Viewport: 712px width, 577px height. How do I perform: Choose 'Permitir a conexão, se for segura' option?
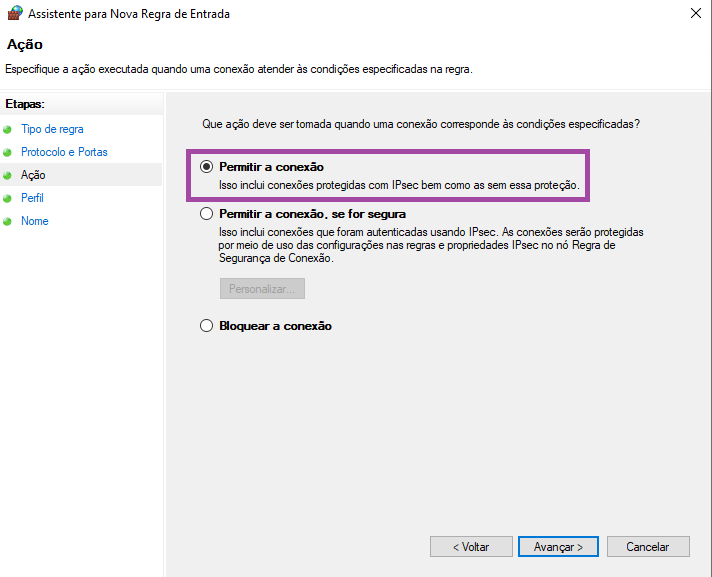coord(207,213)
